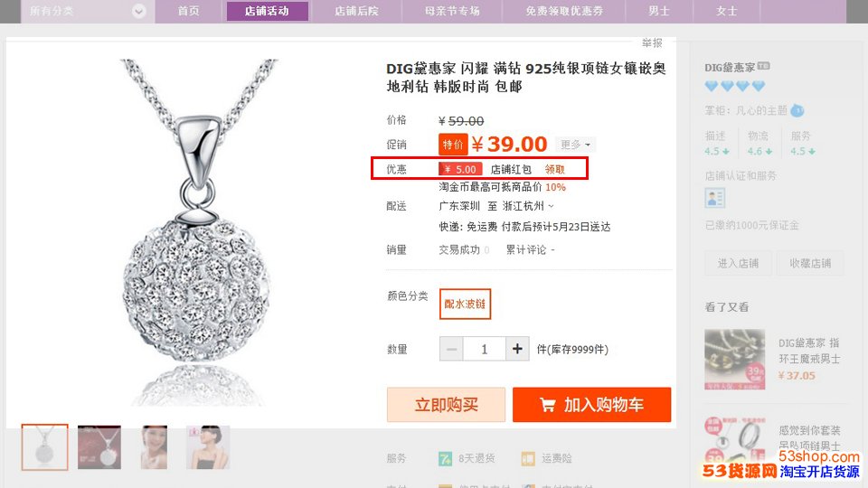The width and height of the screenshot is (868, 488).
Task: Click the 立即购买 buy now button
Action: coord(446,405)
